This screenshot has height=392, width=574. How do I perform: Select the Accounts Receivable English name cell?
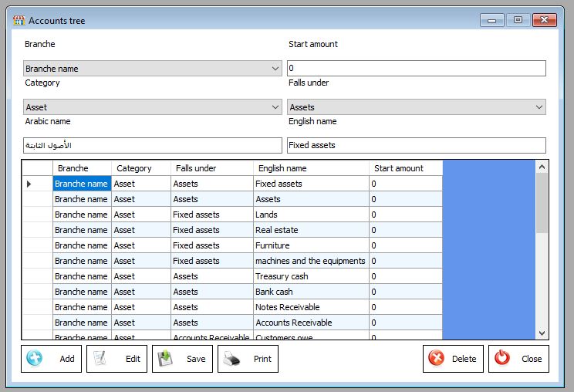(x=311, y=323)
